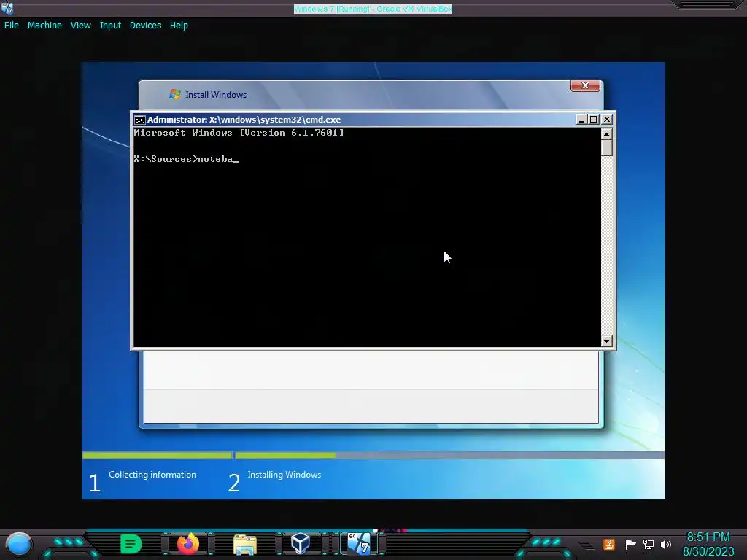Close the cmd.exe command prompt window

tap(606, 120)
